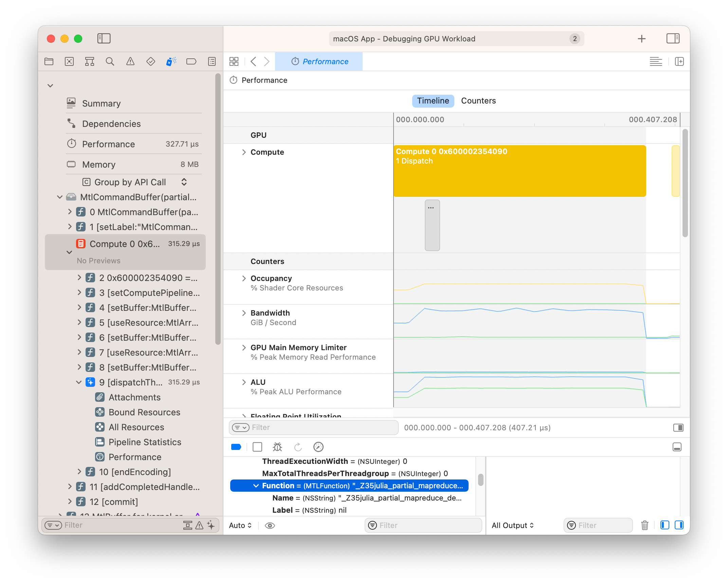Viewport: 728px width, 585px height.
Task: Expand the Compute row in the GPU timeline
Action: pos(244,152)
